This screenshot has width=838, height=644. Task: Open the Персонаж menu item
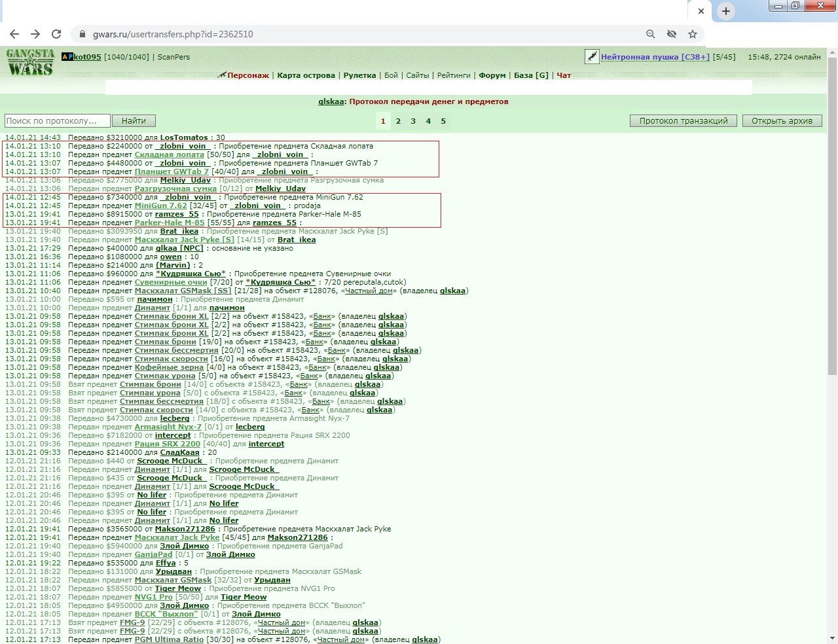click(x=248, y=75)
